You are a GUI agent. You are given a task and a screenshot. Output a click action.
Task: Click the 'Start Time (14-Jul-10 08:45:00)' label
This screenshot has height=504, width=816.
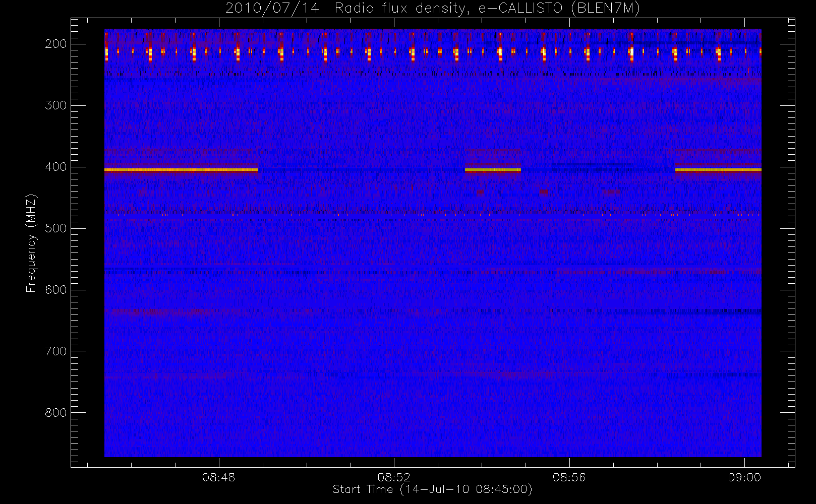tap(433, 489)
